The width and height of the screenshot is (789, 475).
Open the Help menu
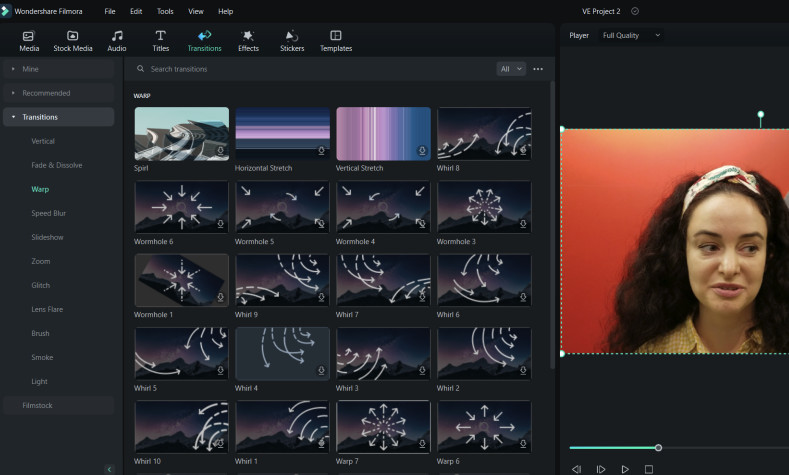click(x=225, y=11)
